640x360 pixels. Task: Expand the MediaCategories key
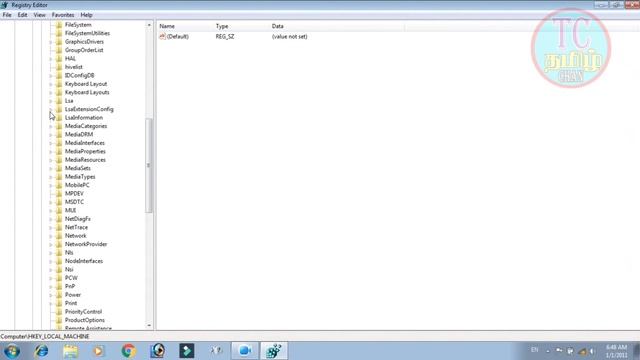coord(51,126)
